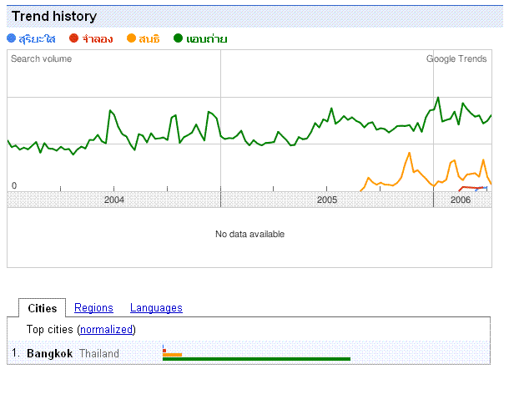Click the green bar for Bangkok
The image size is (509, 420).
(x=256, y=359)
